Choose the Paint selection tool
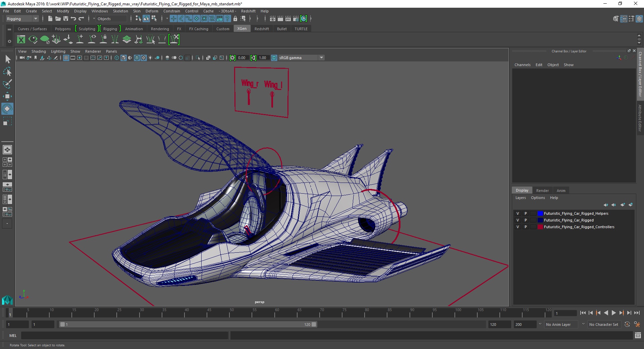Screen dimensions: 644x349 coord(7,84)
